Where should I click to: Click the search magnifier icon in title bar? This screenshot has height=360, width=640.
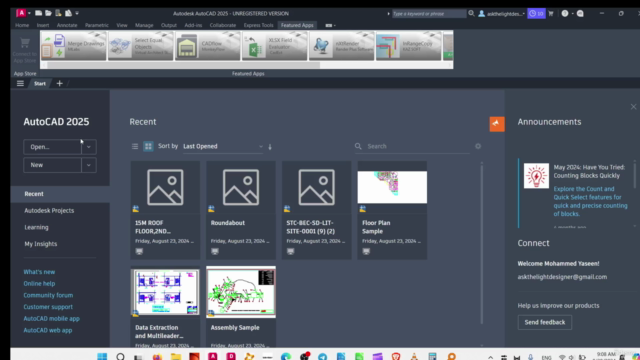[471, 13]
